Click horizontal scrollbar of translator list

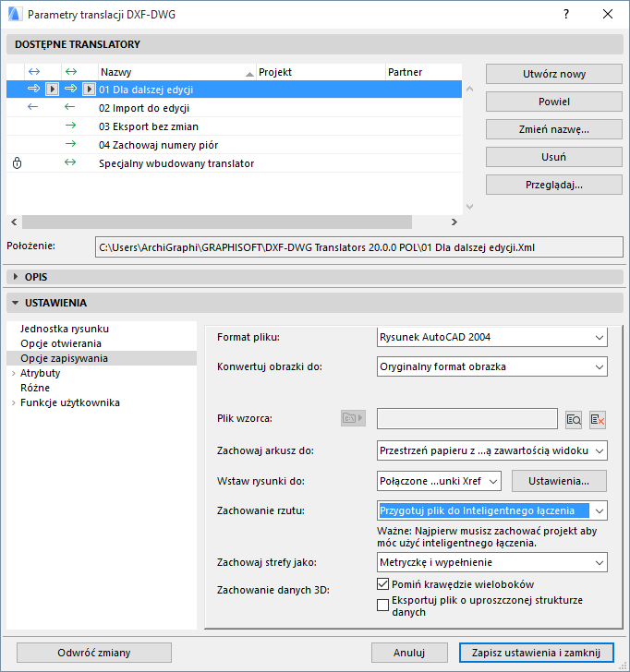click(217, 222)
